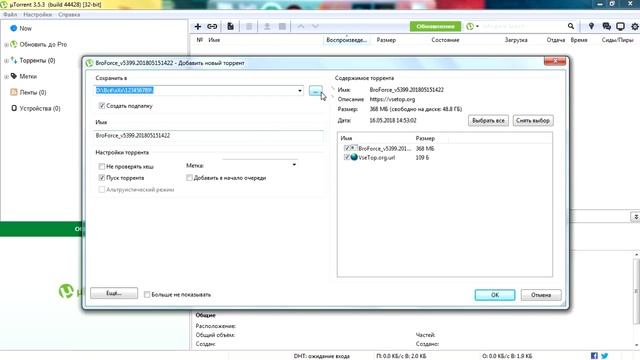Viewport: 640px width, 360px height.
Task: Click Add Torrent from URL link icon
Action: pos(212,27)
